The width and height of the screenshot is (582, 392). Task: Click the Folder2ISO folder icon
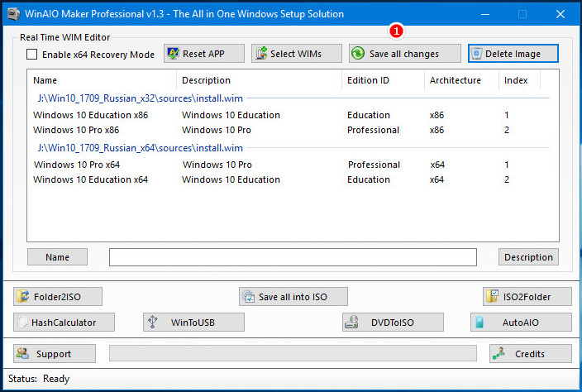tap(23, 296)
